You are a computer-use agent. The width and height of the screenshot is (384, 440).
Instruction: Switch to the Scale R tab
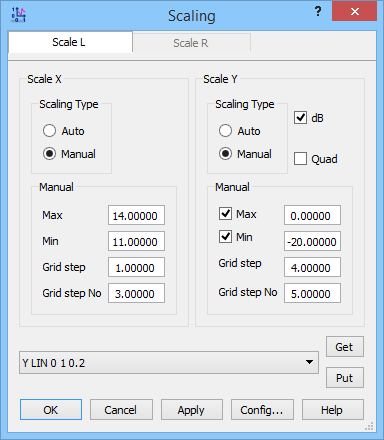[191, 43]
